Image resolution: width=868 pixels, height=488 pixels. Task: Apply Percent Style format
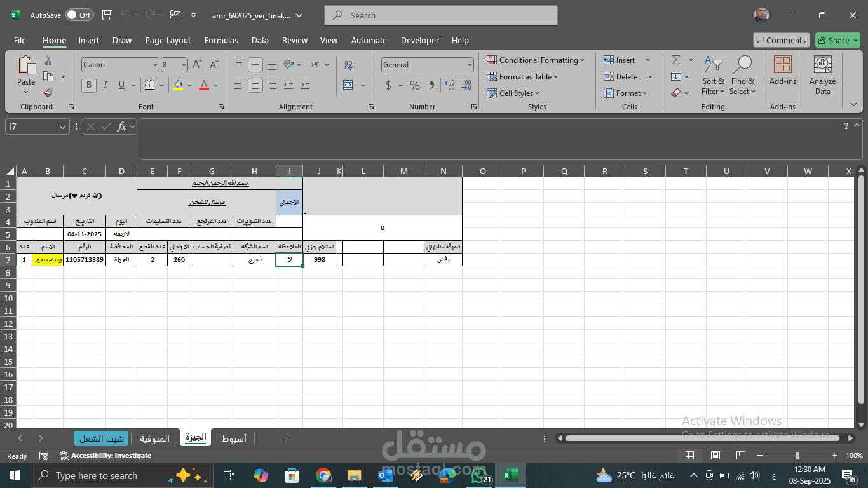(415, 85)
